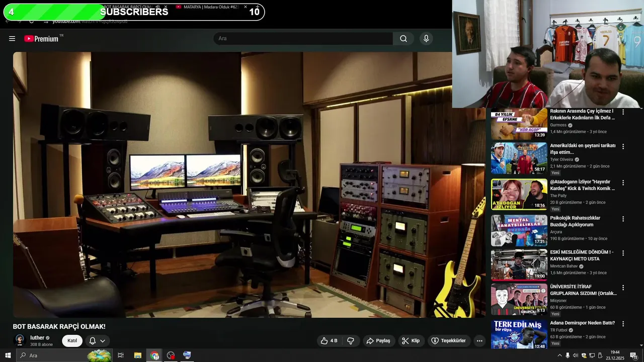The width and height of the screenshot is (644, 362).
Task: Open the Mental Rahatsızlıklar 17:21 thumbnail
Action: [x=519, y=230]
